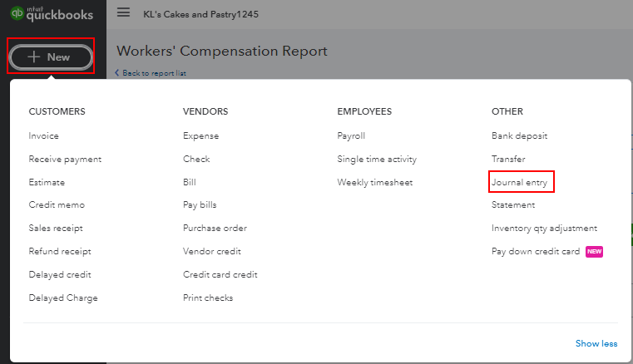Choose Print checks option

point(208,298)
